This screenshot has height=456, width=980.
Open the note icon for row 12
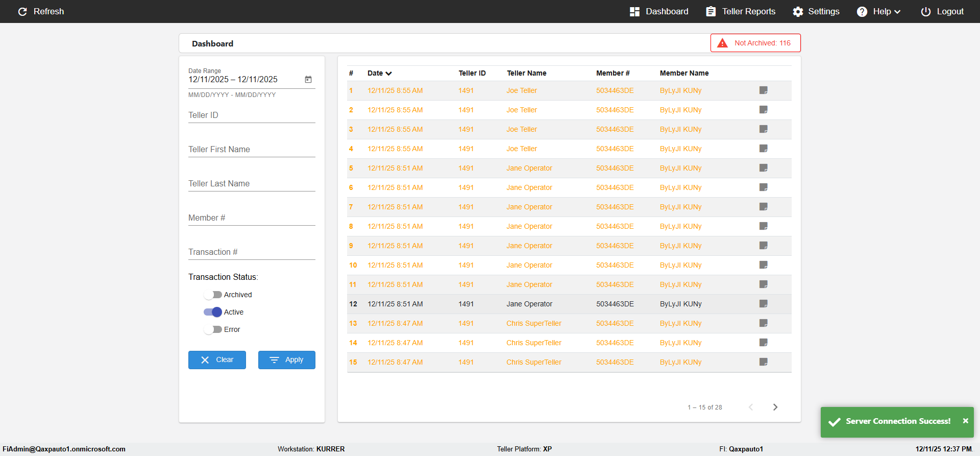click(764, 304)
